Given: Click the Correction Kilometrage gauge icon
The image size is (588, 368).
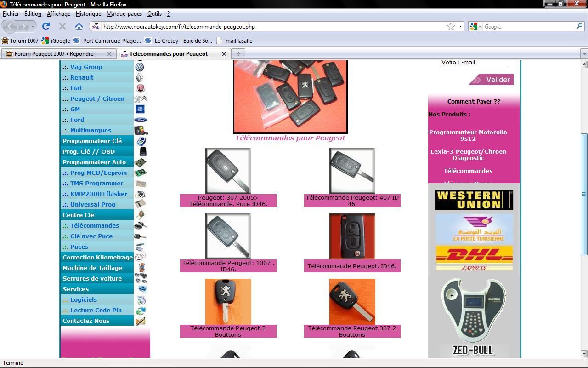Looking at the screenshot, I should tap(141, 257).
